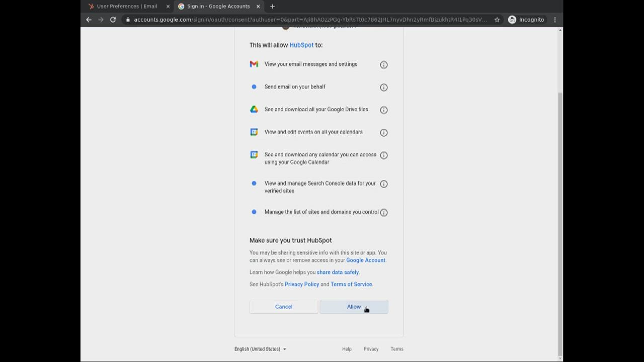
Task: Click the Terms footer link
Action: pos(397,349)
